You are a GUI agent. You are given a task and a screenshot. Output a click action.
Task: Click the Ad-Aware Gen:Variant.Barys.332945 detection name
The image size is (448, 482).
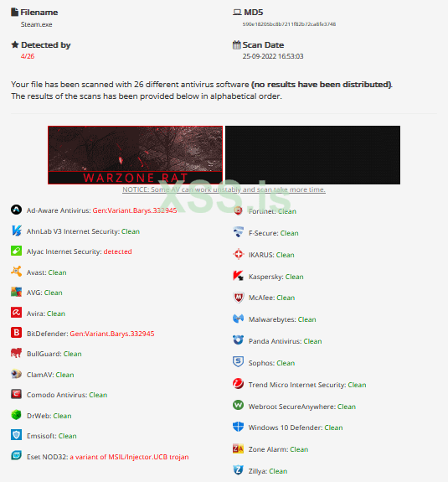pos(135,210)
